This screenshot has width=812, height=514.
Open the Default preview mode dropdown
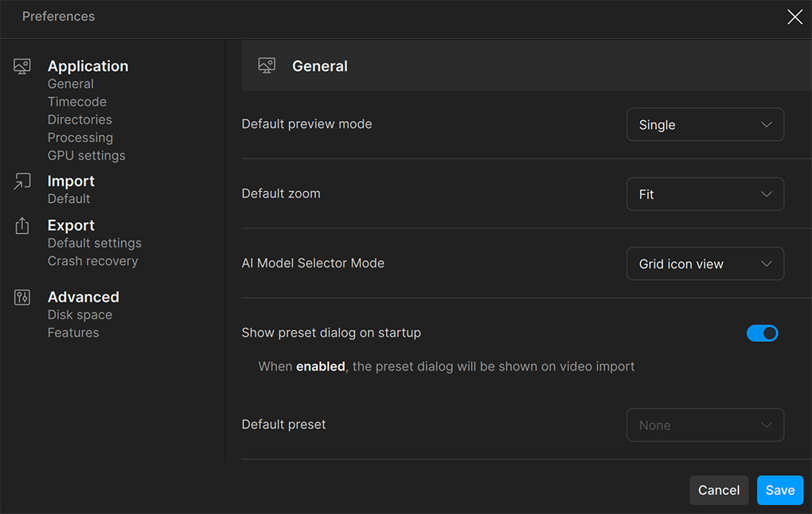coord(705,125)
